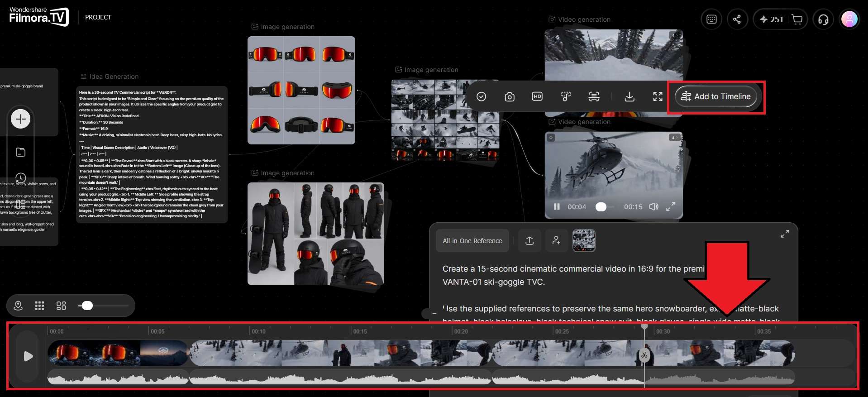
Task: Open the keyboard shortcuts icon
Action: click(x=711, y=19)
